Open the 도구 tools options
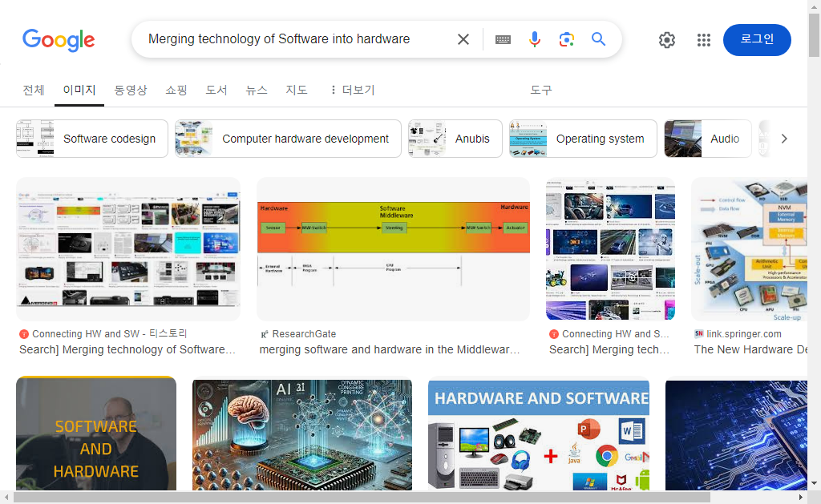This screenshot has height=504, width=821. click(x=541, y=90)
